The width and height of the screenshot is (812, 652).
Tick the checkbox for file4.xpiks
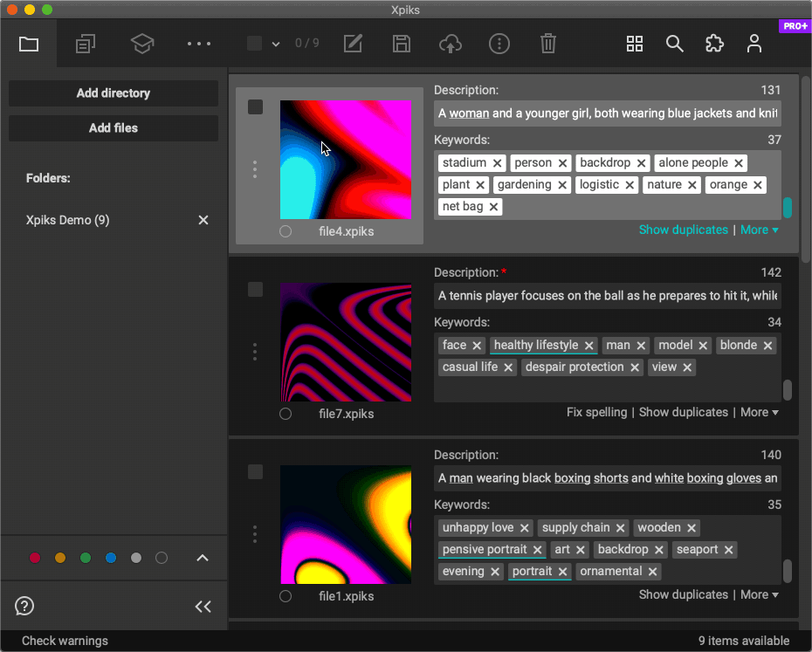pos(255,107)
